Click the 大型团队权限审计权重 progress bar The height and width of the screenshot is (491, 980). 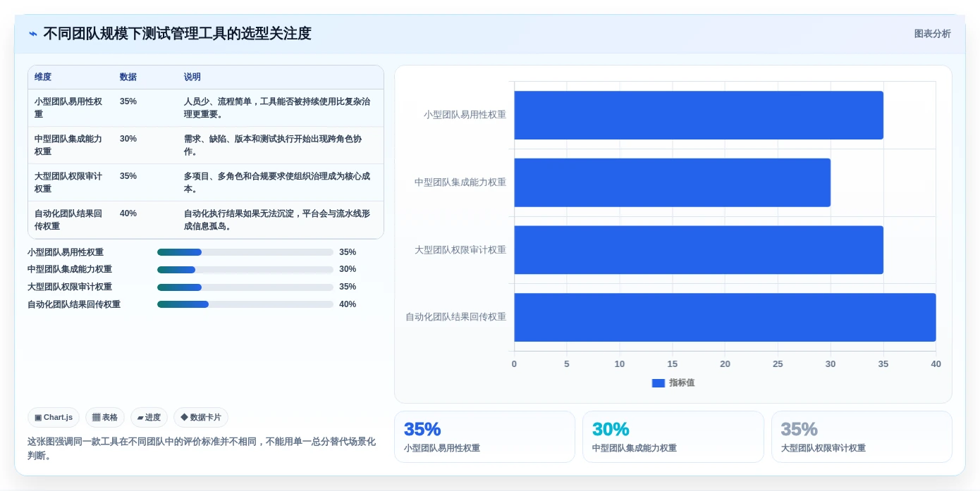[245, 287]
